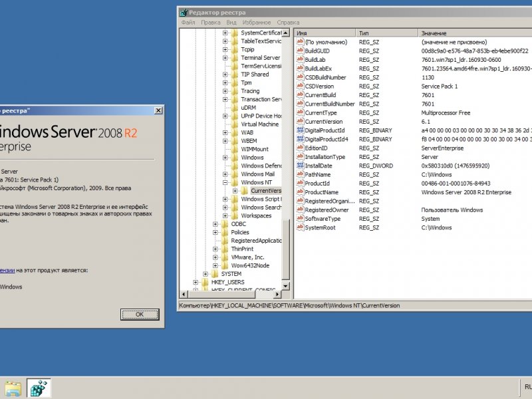
Task: Click the DigitalProductId binary value icon
Action: point(300,130)
